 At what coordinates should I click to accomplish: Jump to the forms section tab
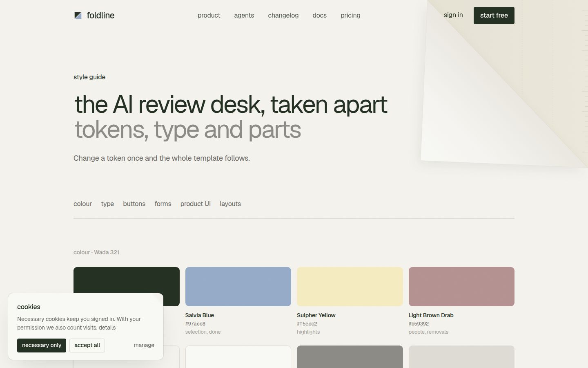163,204
